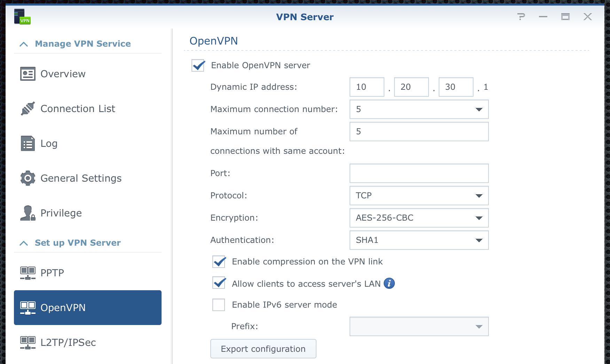Open Connection List page

point(88,109)
